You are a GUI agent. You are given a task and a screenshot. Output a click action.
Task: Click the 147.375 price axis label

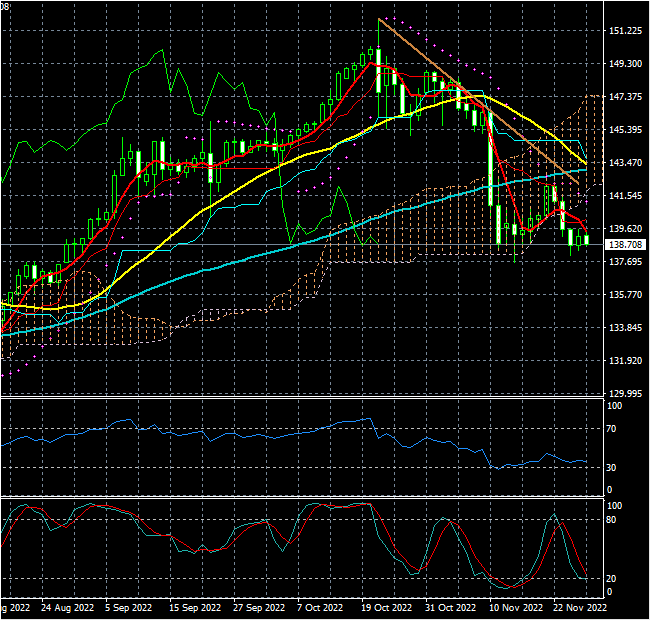[626, 96]
